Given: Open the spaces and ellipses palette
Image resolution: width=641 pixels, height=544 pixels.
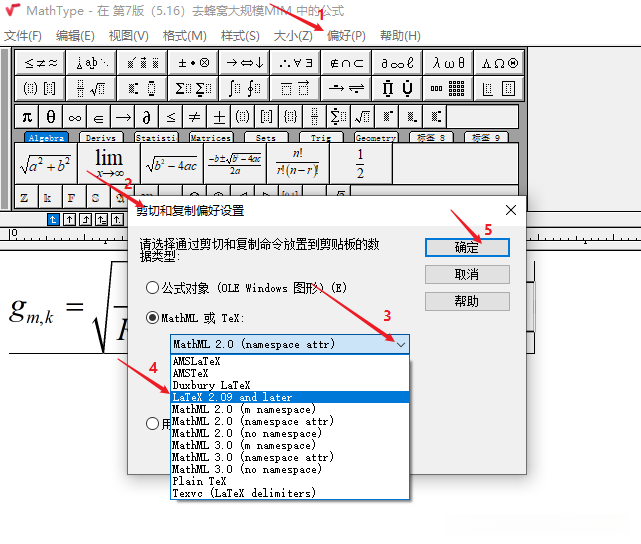Looking at the screenshot, I should (x=91, y=63).
